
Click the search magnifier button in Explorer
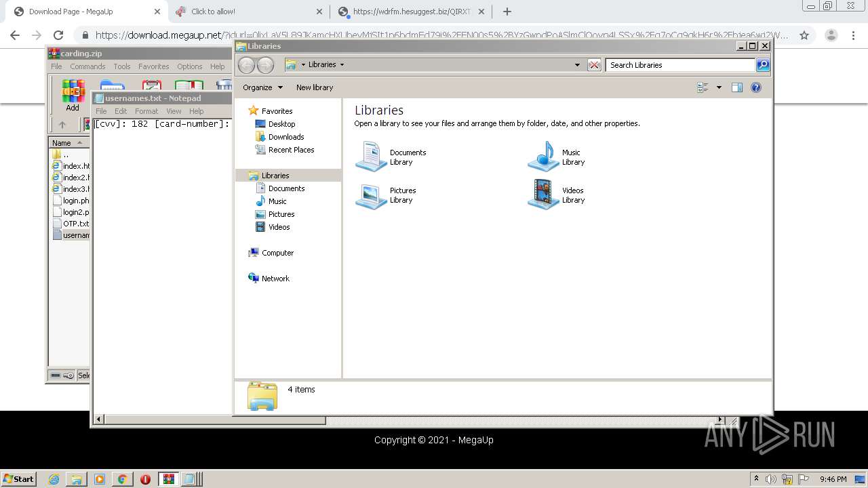[x=763, y=65]
